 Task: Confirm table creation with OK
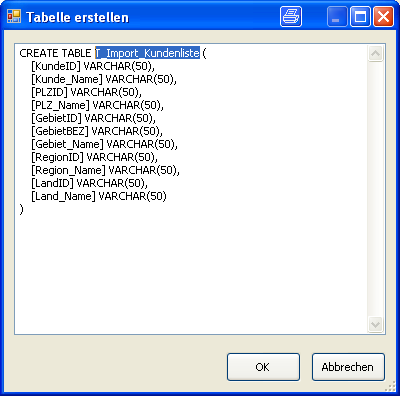point(263,367)
